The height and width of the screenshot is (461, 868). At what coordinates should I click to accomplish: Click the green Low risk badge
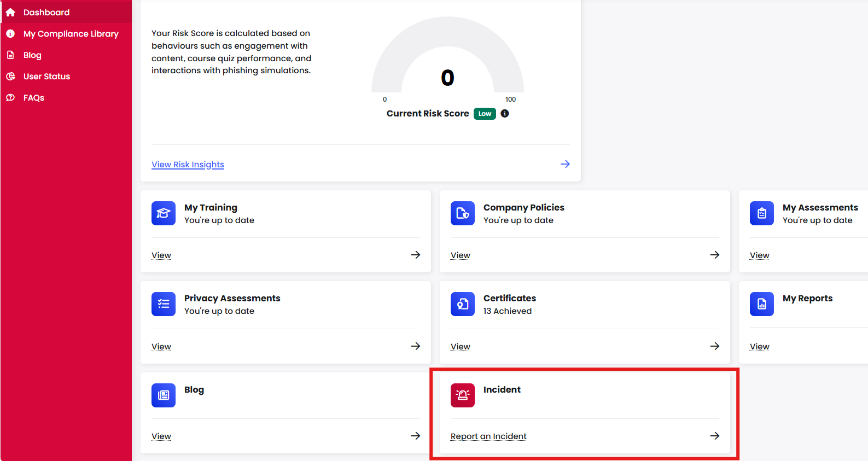485,114
